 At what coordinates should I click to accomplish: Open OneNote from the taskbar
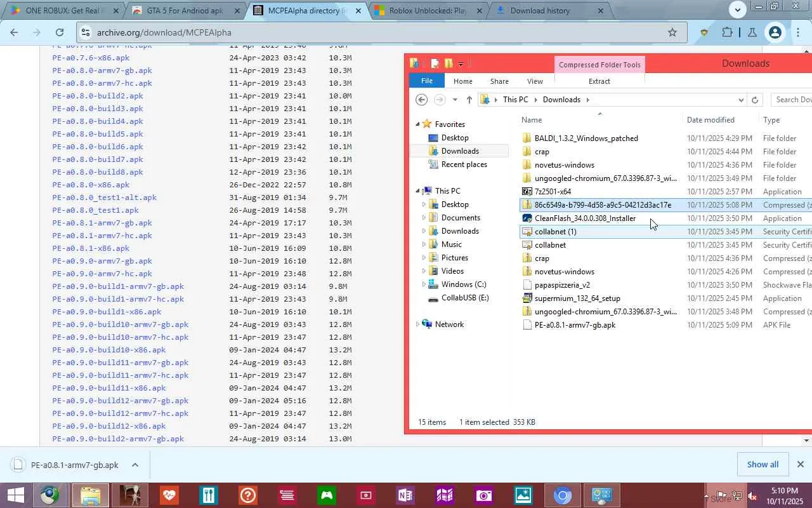tap(405, 495)
